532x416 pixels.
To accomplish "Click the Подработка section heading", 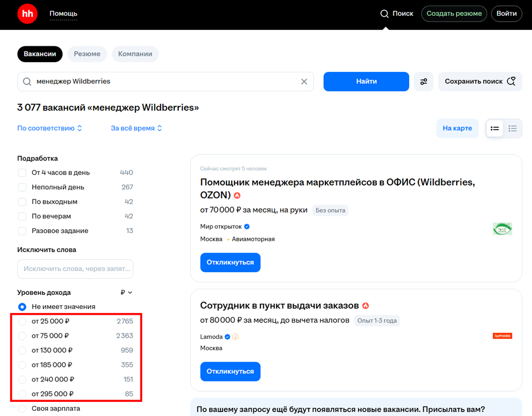I will click(x=37, y=158).
